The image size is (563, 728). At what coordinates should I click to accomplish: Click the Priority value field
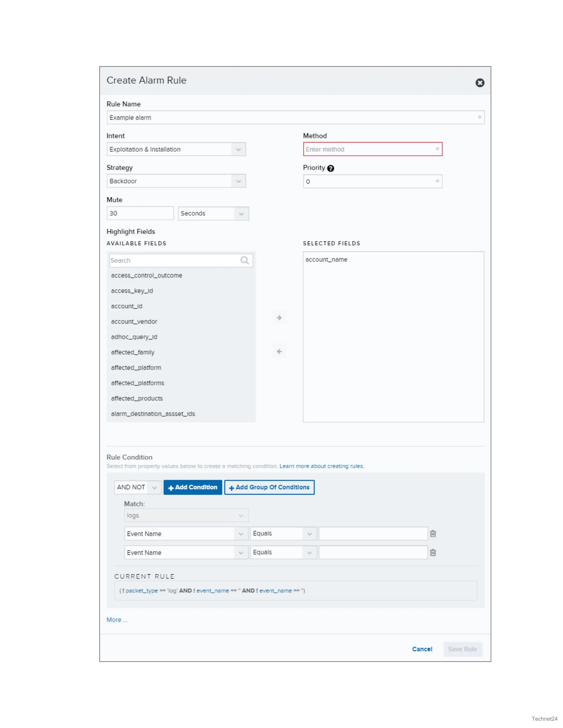click(372, 181)
